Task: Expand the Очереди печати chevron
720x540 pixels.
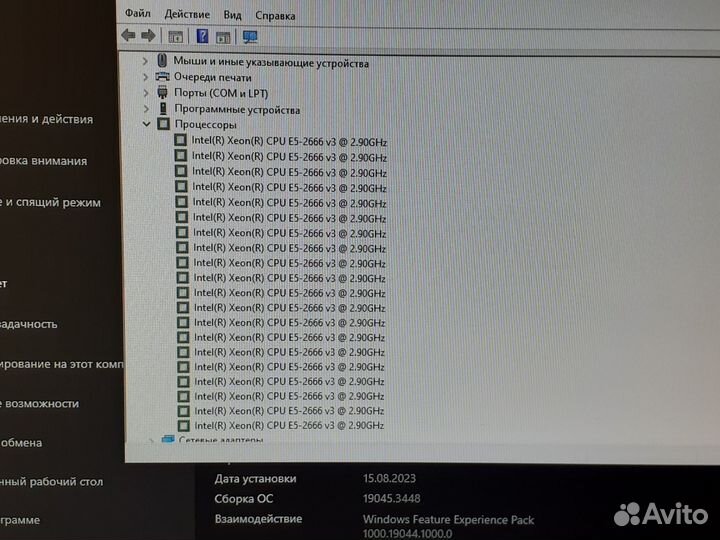Action: pos(146,77)
